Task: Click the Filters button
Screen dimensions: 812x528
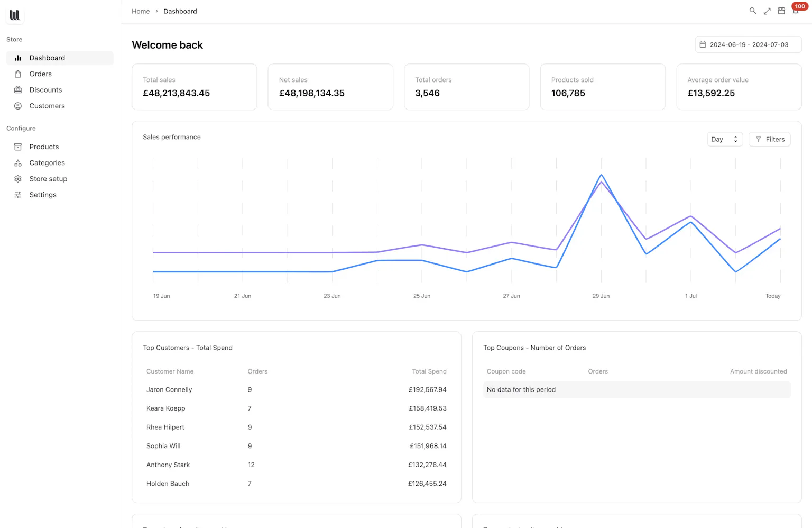Action: pos(770,139)
